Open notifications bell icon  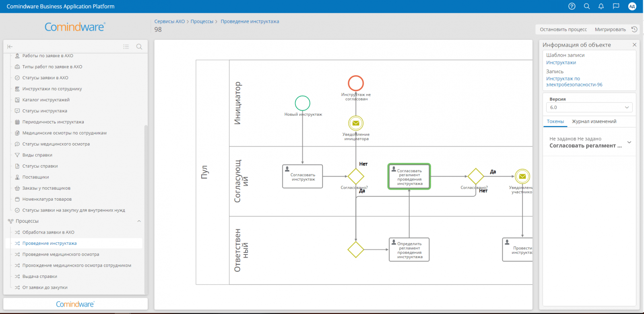(x=601, y=6)
